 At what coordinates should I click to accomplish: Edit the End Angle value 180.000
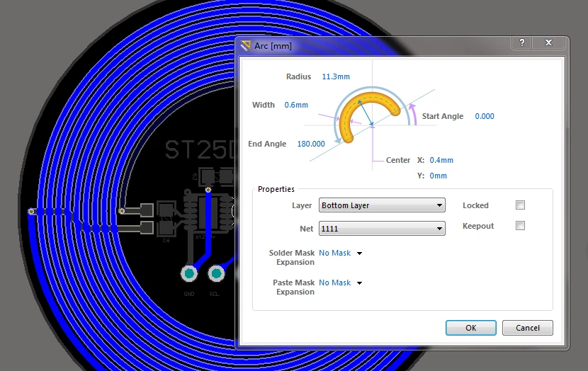tap(311, 144)
